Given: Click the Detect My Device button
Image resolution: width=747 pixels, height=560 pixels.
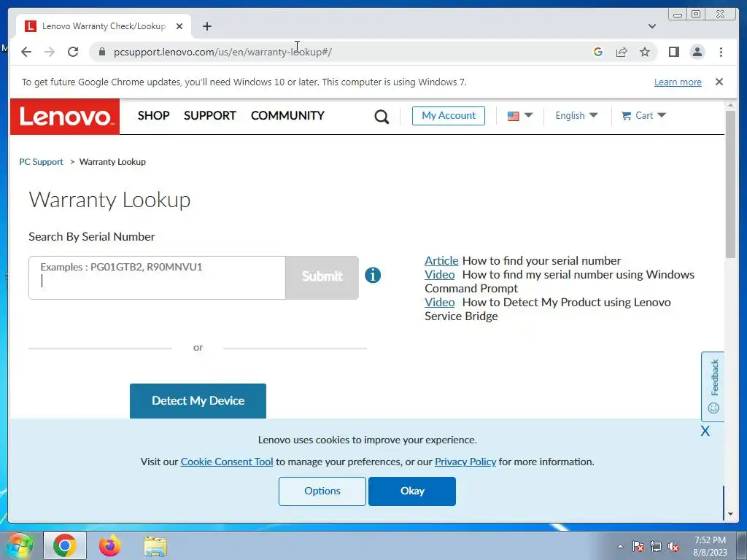Looking at the screenshot, I should coord(198,401).
